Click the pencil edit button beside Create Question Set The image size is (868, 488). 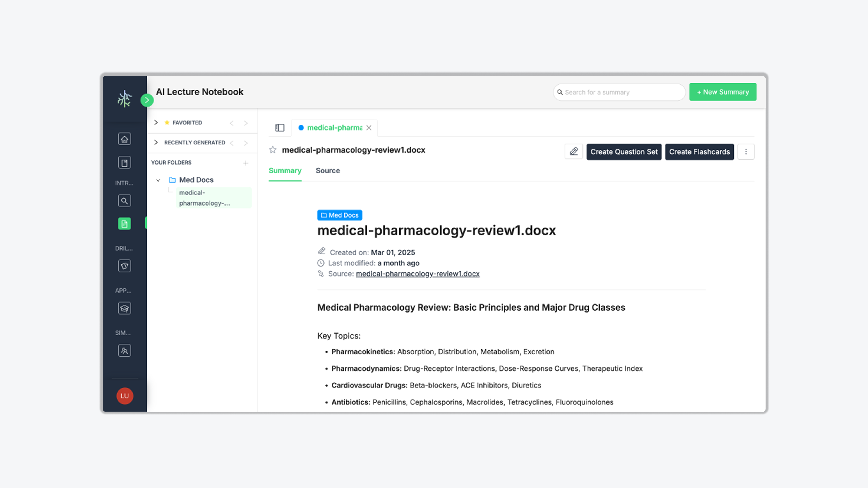[574, 152]
